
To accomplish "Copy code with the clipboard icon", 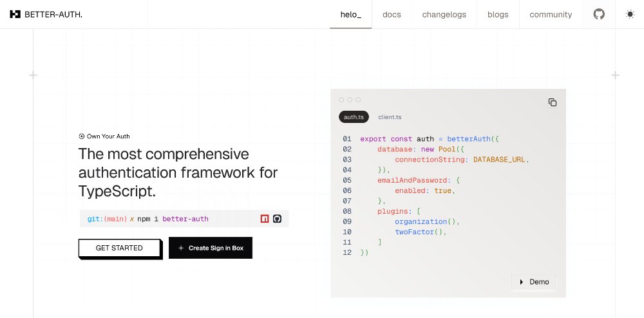I will [x=553, y=102].
